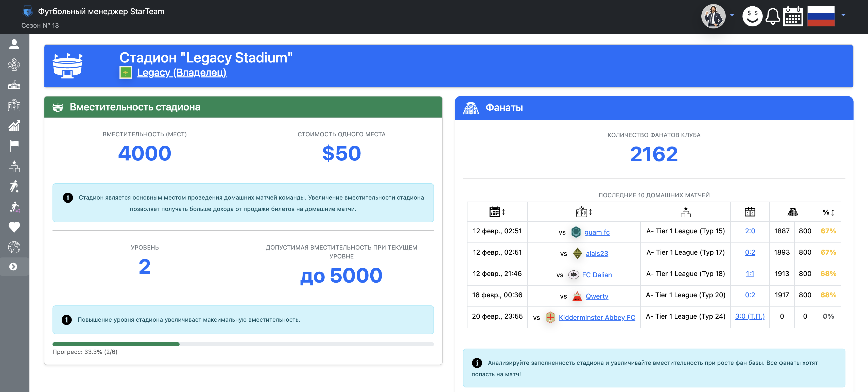868x392 pixels.
Task: Open notifications bell icon
Action: [772, 16]
